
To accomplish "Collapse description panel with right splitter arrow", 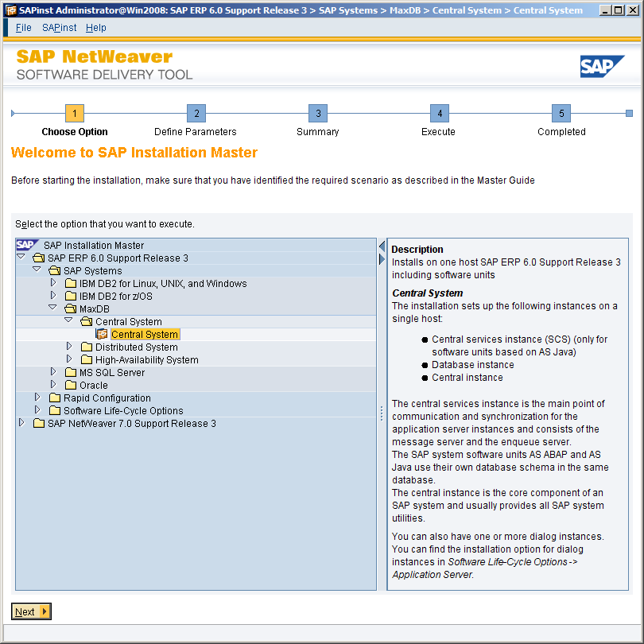I will coord(382,259).
